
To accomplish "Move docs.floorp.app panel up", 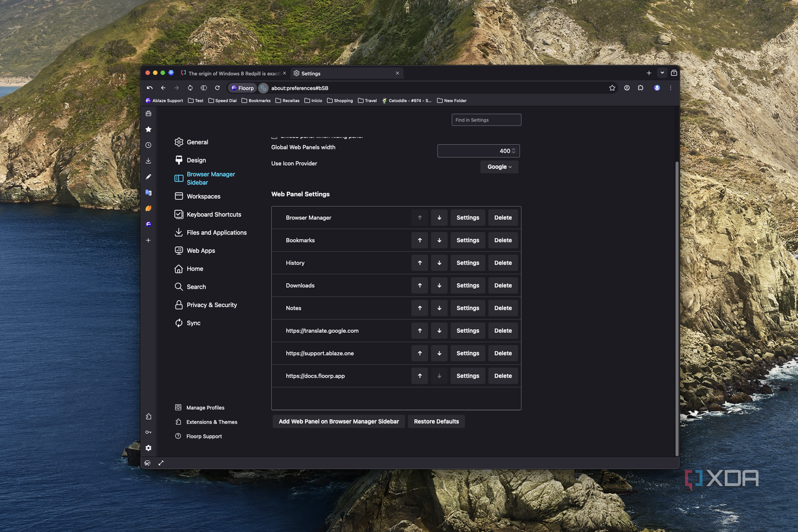I will point(420,376).
